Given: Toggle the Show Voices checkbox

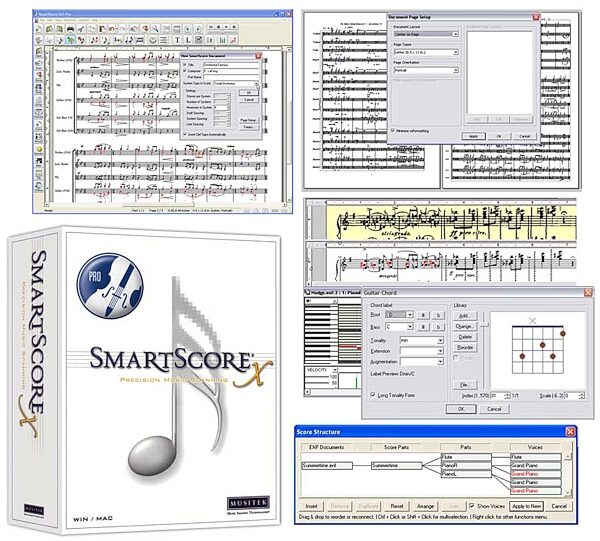Looking at the screenshot, I should click(472, 505).
